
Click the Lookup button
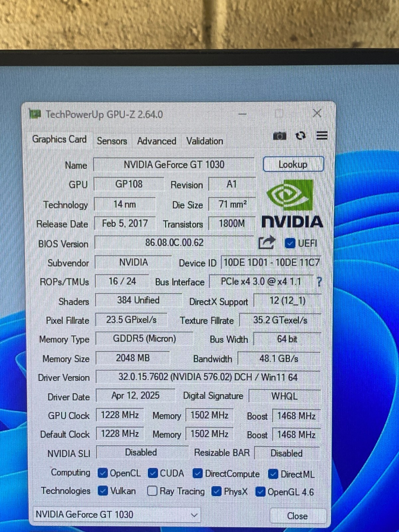pyautogui.click(x=293, y=164)
